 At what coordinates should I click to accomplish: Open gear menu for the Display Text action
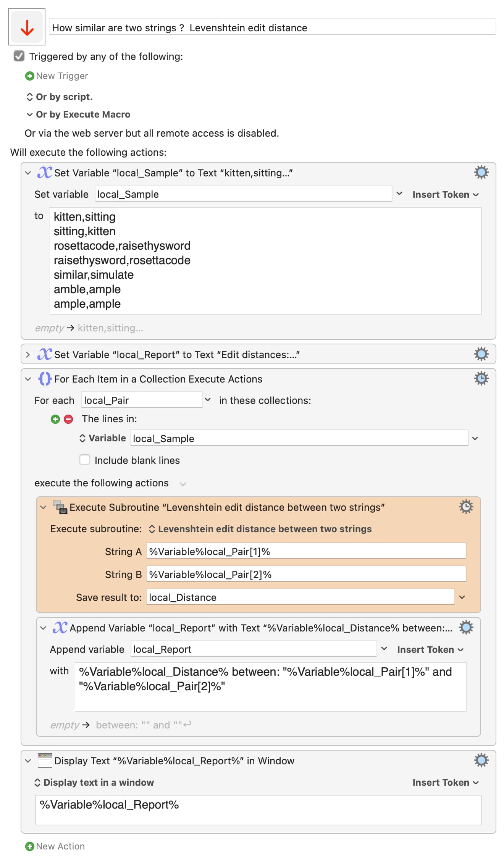(x=481, y=761)
